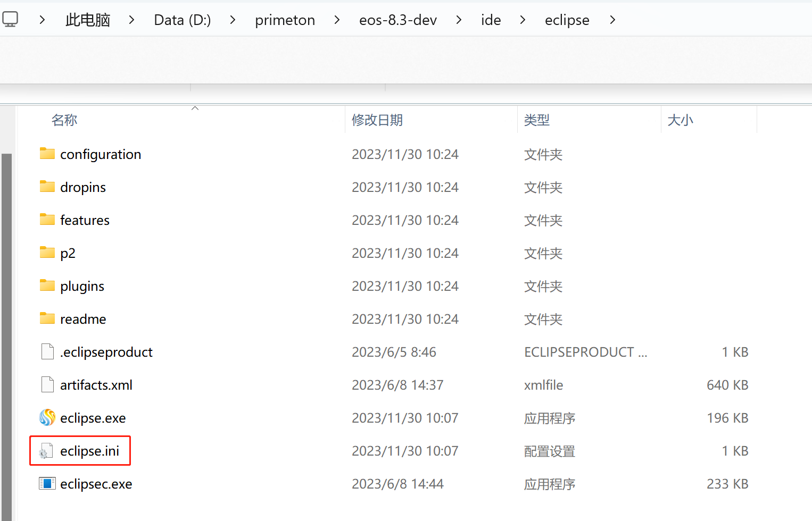Go to ide folder in breadcrumb
Screen dimensions: 812x521
(x=491, y=20)
